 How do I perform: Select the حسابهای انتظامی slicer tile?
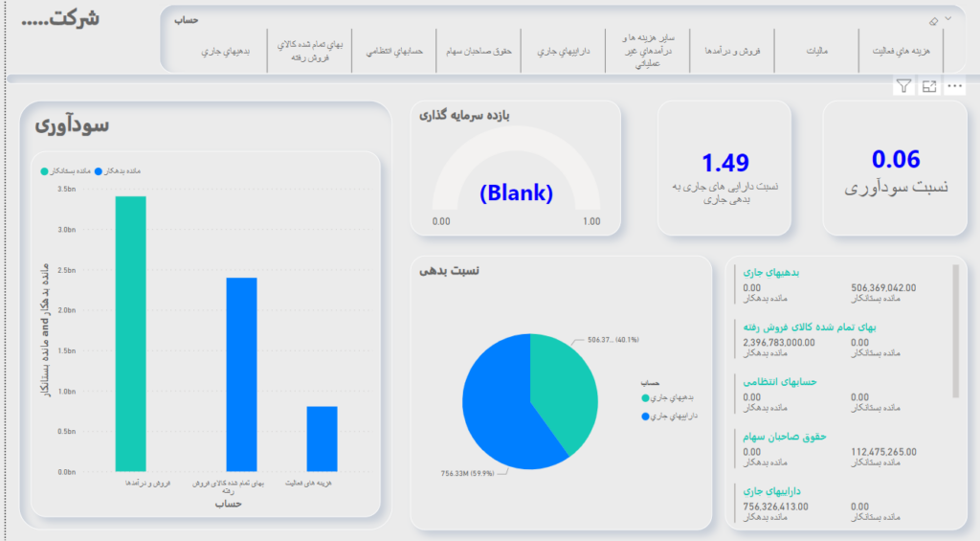[x=394, y=52]
